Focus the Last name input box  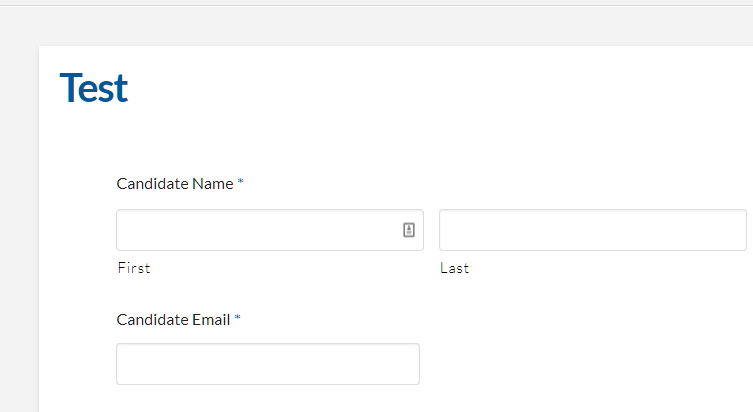[593, 230]
